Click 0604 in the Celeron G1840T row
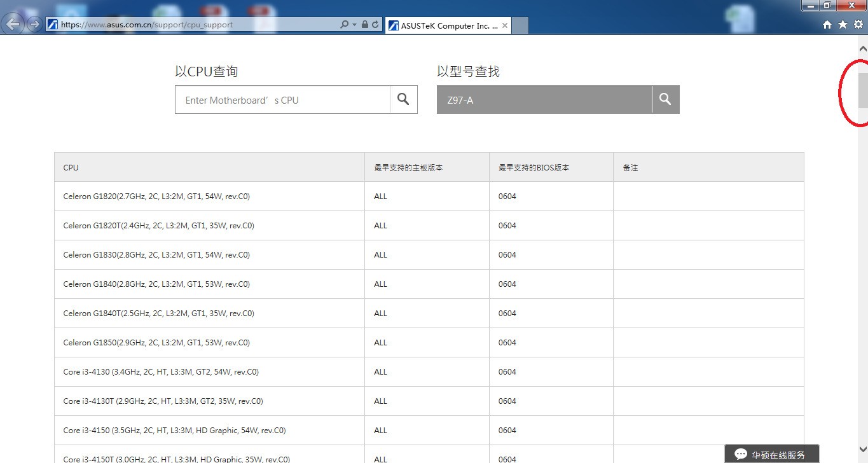The height and width of the screenshot is (463, 868). click(507, 314)
